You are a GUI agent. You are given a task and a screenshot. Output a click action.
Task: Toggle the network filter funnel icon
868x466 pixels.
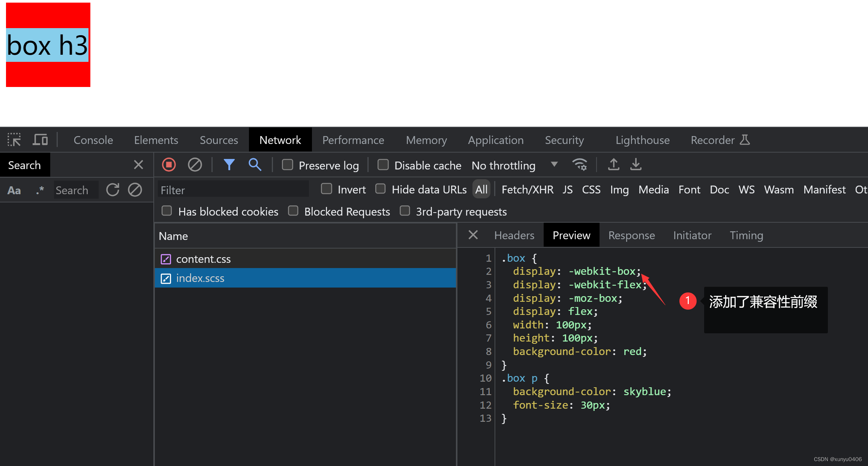pyautogui.click(x=229, y=165)
